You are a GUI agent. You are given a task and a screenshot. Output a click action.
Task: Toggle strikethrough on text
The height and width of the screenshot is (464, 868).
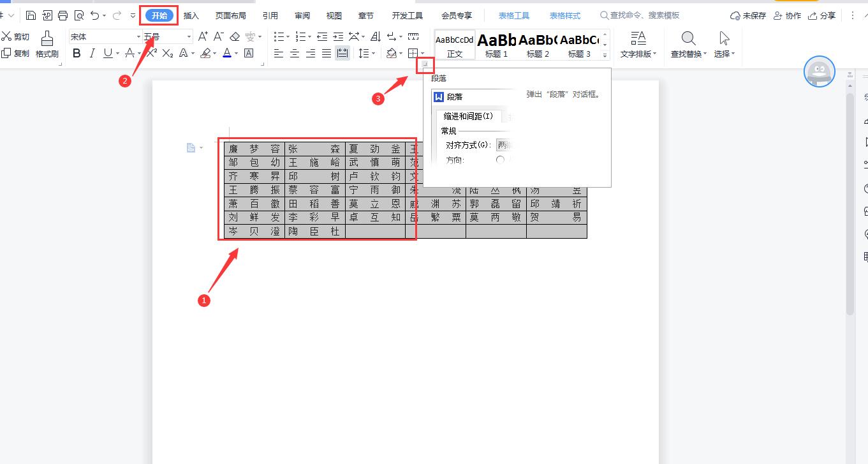[129, 54]
